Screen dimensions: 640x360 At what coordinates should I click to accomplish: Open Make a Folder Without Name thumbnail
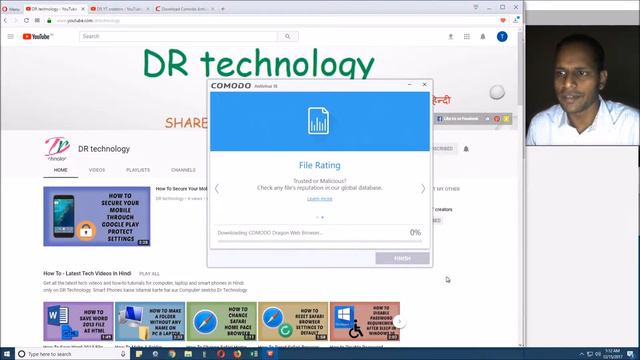point(150,321)
